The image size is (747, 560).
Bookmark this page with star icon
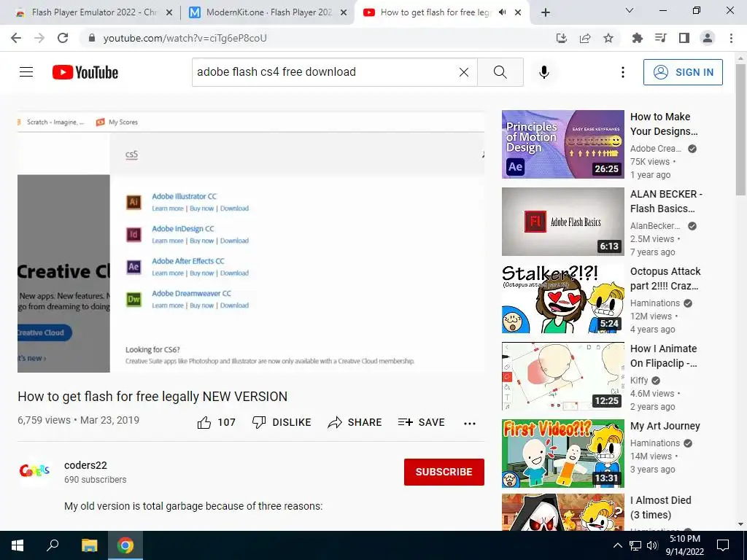(608, 38)
